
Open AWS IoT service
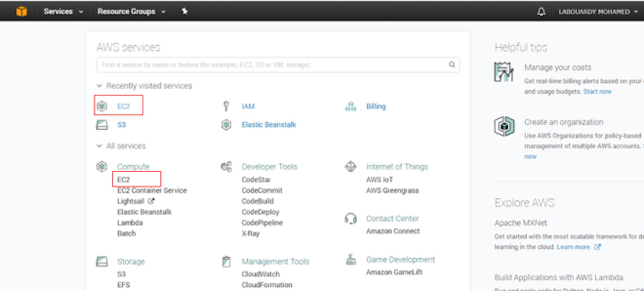click(x=379, y=180)
